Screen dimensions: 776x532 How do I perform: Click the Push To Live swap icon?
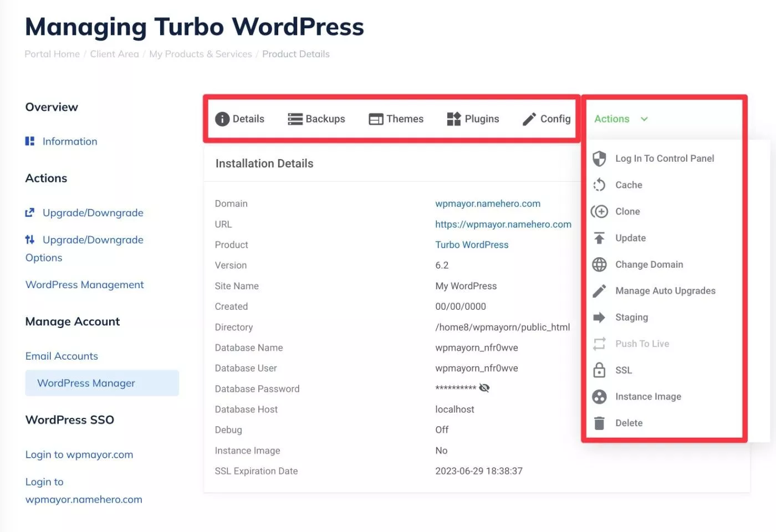[599, 344]
